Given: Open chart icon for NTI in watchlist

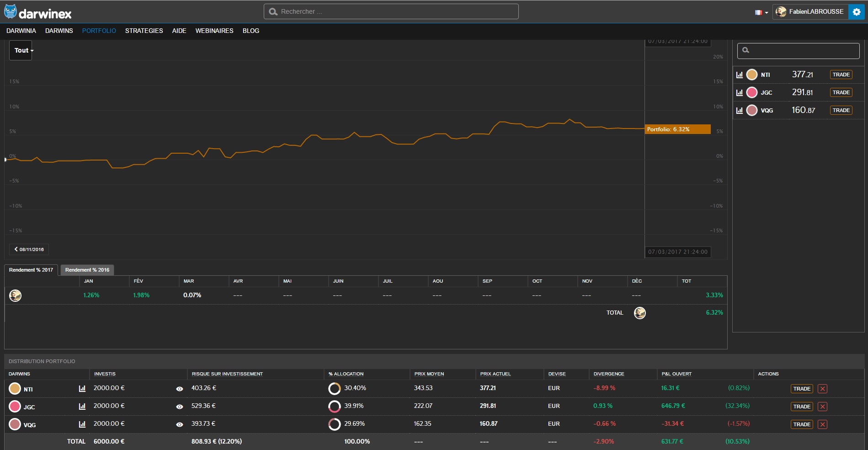Looking at the screenshot, I should [x=739, y=75].
